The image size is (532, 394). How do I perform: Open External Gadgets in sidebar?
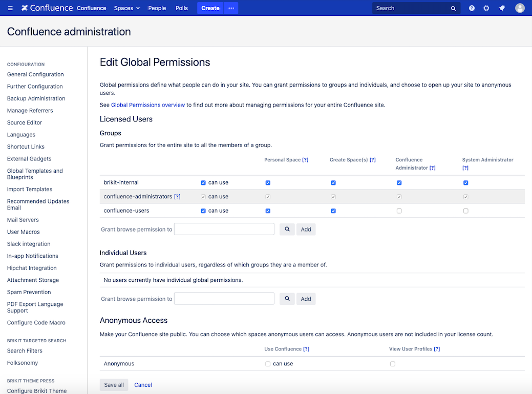point(29,159)
